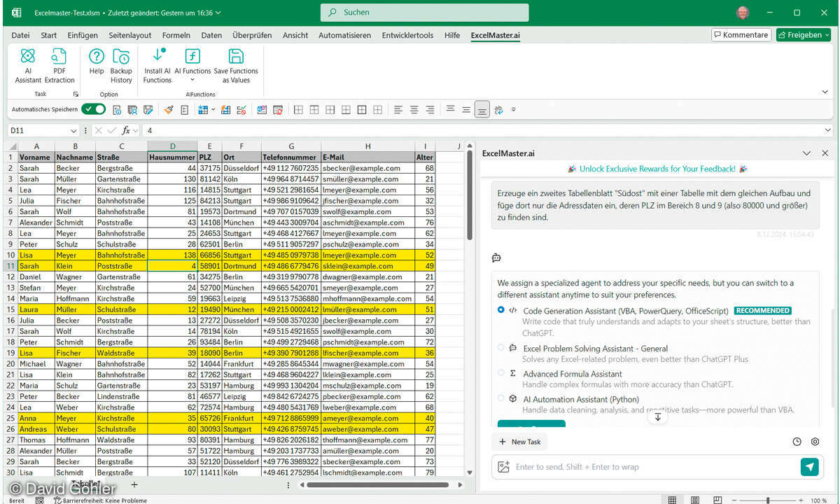Open the AI Assistant from the ribbon

coord(28,66)
